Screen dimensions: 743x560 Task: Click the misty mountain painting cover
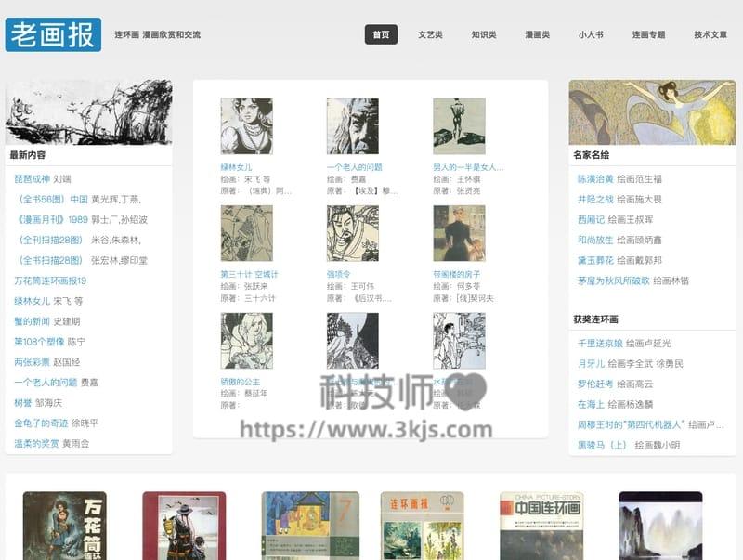660,526
